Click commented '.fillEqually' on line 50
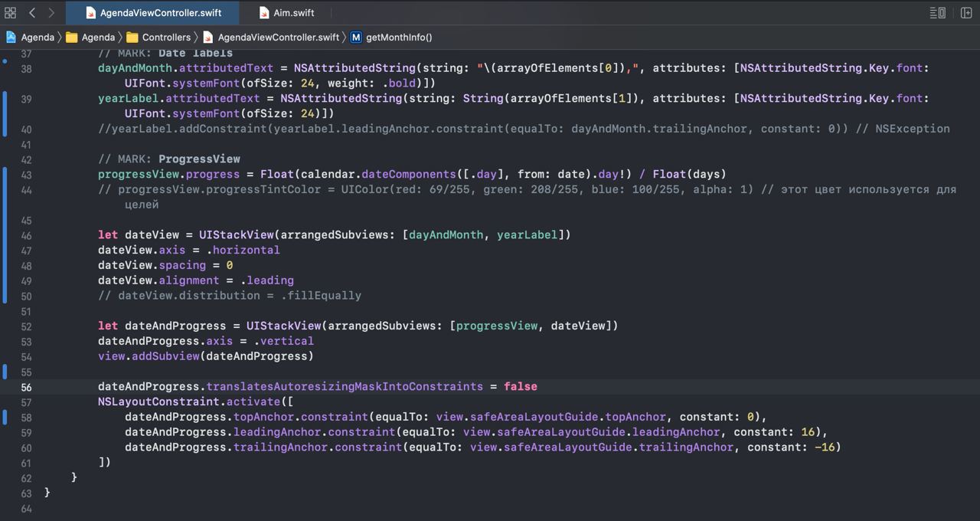The height and width of the screenshot is (521, 980). coord(321,295)
